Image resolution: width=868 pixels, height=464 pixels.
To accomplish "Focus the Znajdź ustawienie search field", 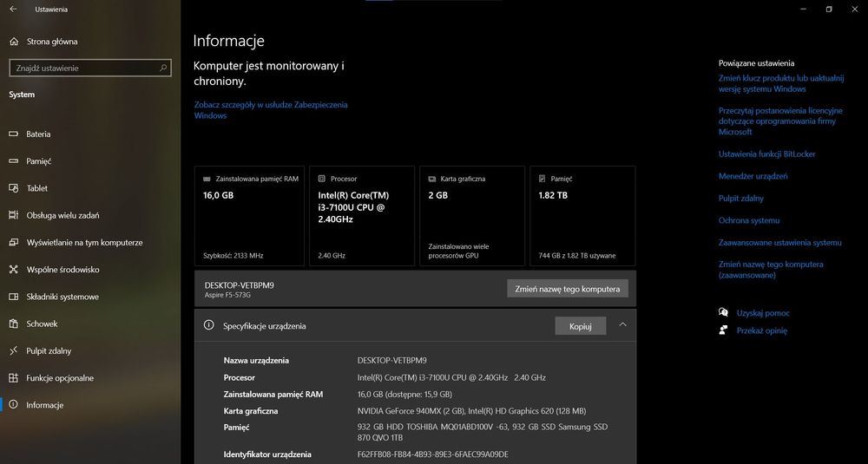I will (x=90, y=68).
